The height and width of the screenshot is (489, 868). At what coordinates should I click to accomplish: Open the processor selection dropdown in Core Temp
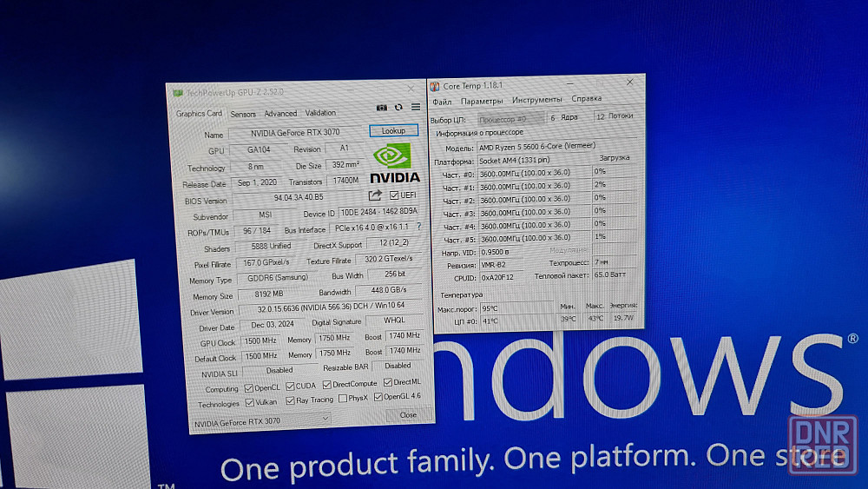(511, 118)
